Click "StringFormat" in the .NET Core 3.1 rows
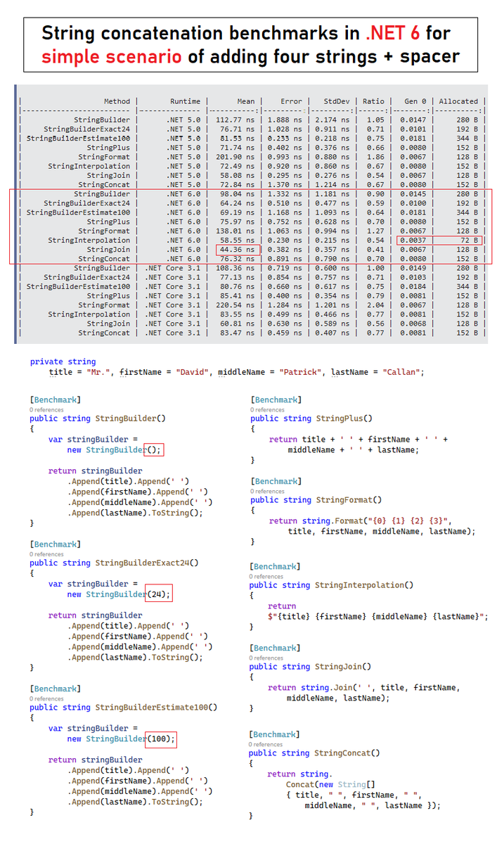This screenshot has width=504, height=844. click(x=104, y=305)
